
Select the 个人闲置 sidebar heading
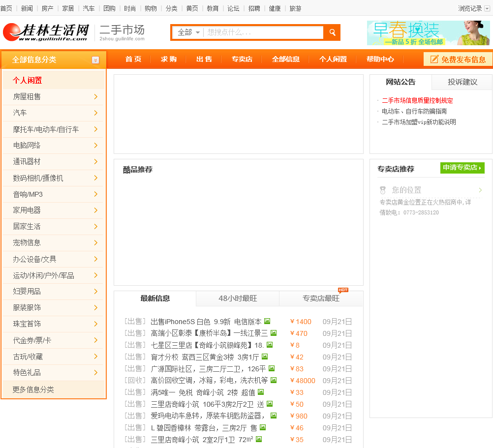(28, 81)
